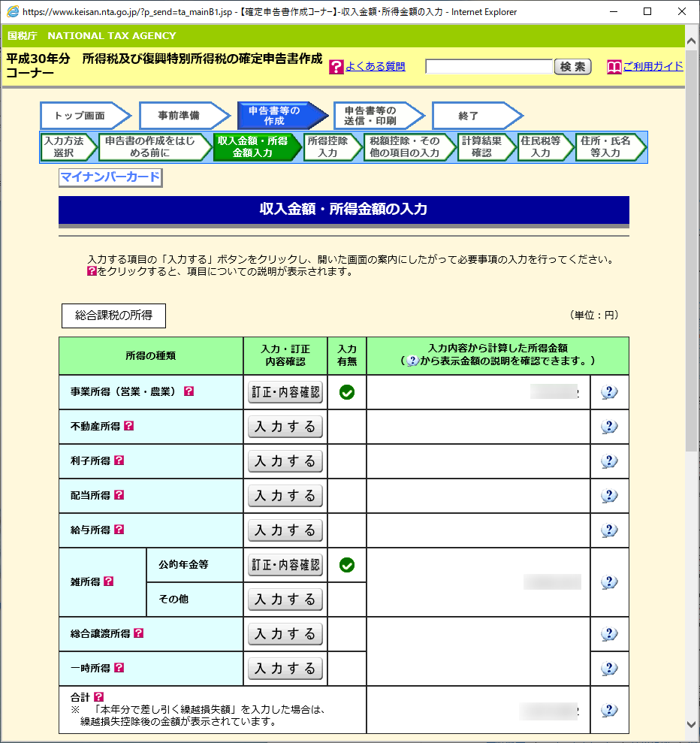Open amount explanation bubble for 一時所得 row
Viewport: 700px width, 743px height.
tap(609, 669)
